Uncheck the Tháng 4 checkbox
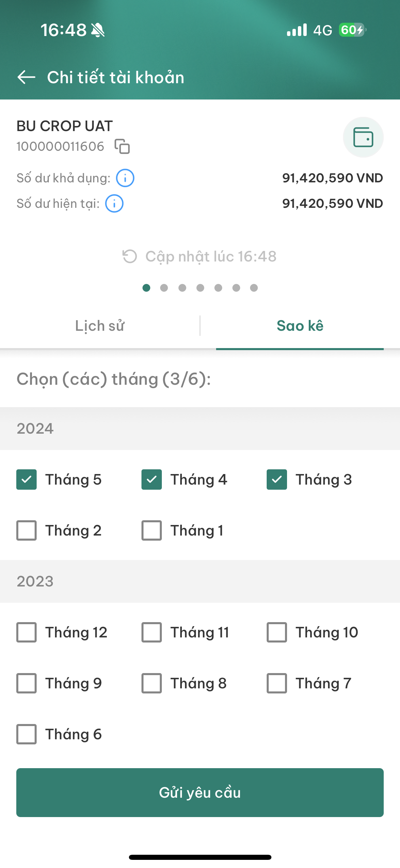 pos(152,480)
